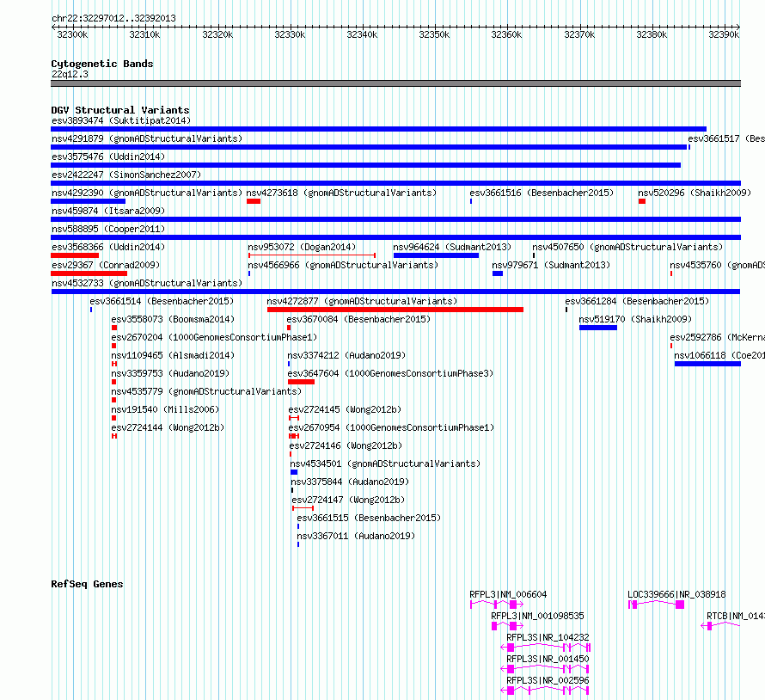Click the esv29367 (Conrad2009) label
Viewport: 765px width, 700px height.
coord(106,265)
